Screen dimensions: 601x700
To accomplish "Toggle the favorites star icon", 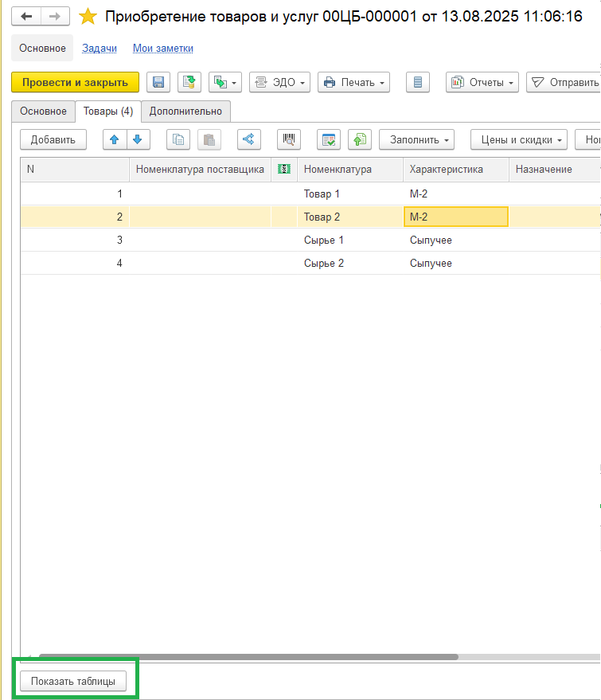I will pos(88,17).
